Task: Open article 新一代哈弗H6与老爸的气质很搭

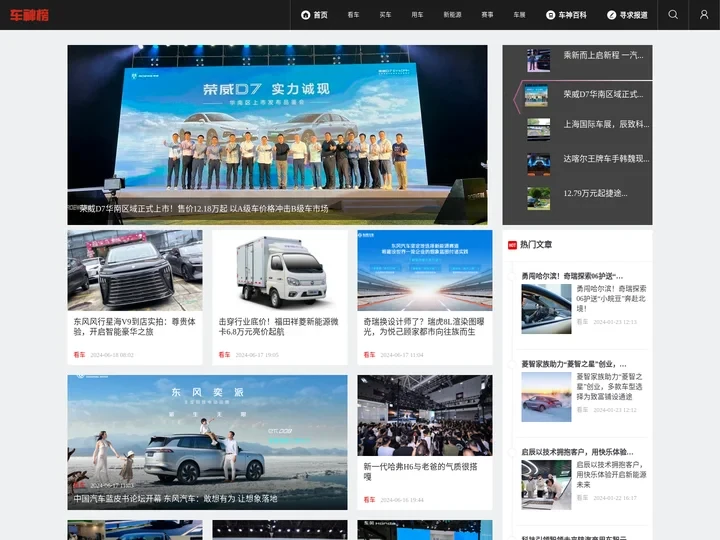Action: pyautogui.click(x=420, y=472)
